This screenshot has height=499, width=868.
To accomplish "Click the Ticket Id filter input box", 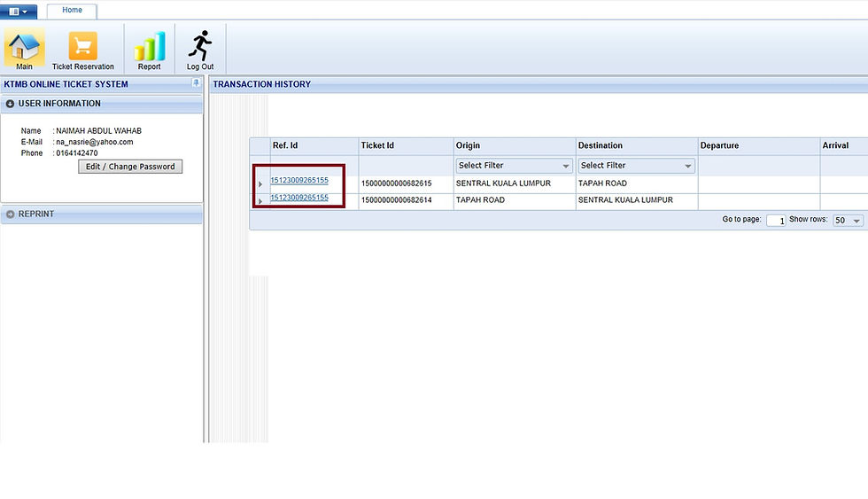I will pyautogui.click(x=407, y=166).
